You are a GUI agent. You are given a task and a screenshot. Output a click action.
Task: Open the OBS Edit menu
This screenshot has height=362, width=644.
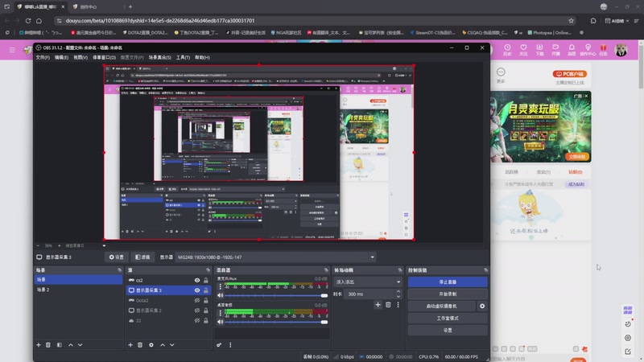(62, 57)
